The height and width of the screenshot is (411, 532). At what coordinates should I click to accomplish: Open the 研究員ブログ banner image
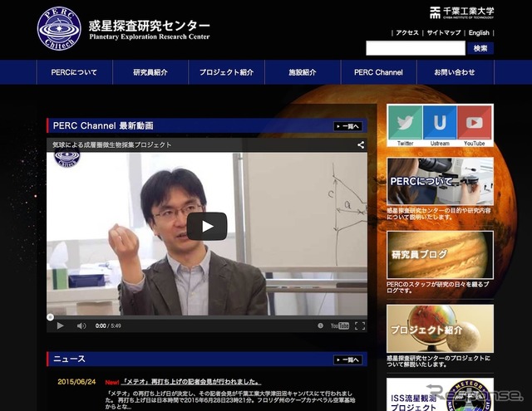click(x=440, y=255)
